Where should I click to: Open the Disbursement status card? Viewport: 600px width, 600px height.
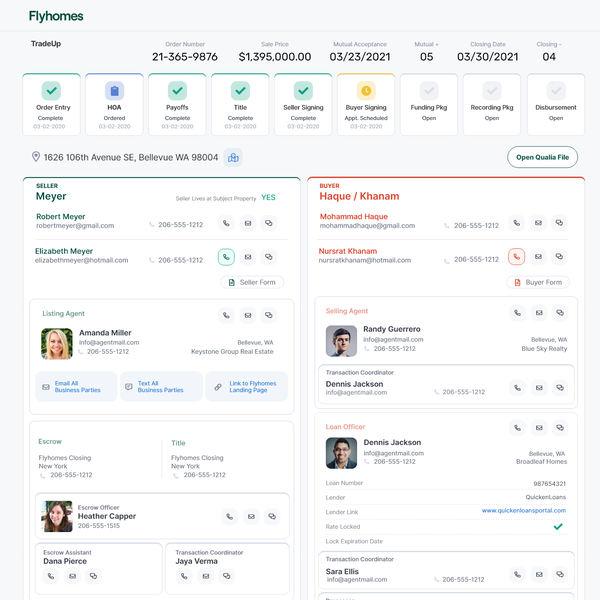[x=556, y=104]
